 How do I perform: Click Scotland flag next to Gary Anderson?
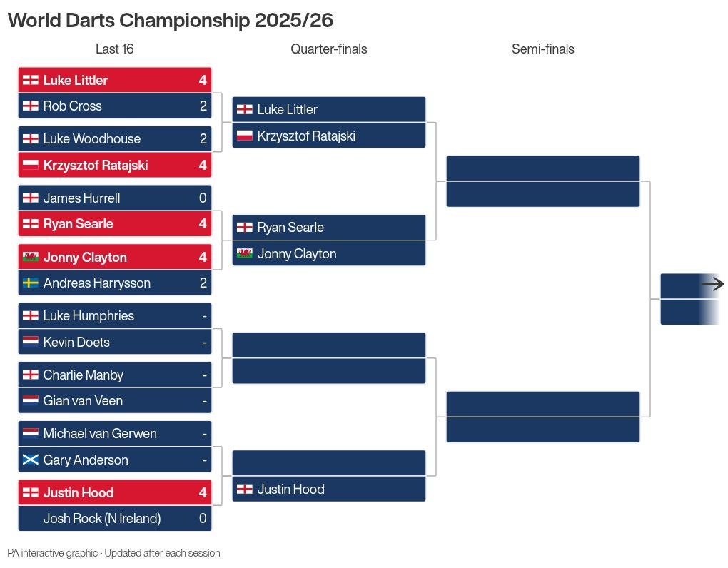click(x=31, y=460)
